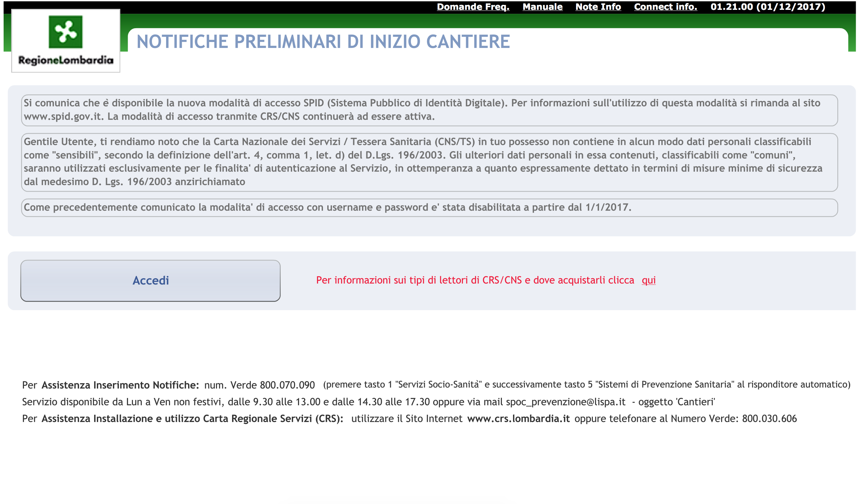Follow the 'qui' link for CRS/CNS readers
This screenshot has height=504, width=860.
click(648, 280)
